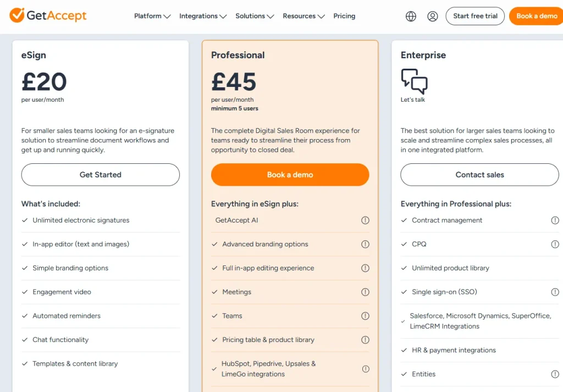View info icon beside Meetings feature

coord(365,292)
